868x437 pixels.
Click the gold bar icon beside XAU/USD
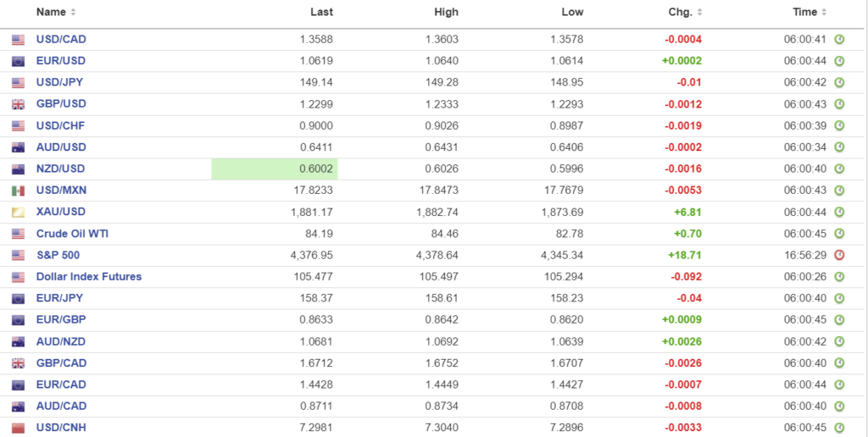point(18,212)
